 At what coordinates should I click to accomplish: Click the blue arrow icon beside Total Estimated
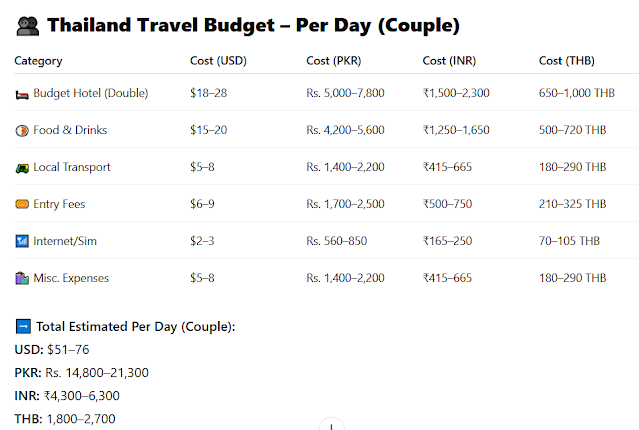23,326
